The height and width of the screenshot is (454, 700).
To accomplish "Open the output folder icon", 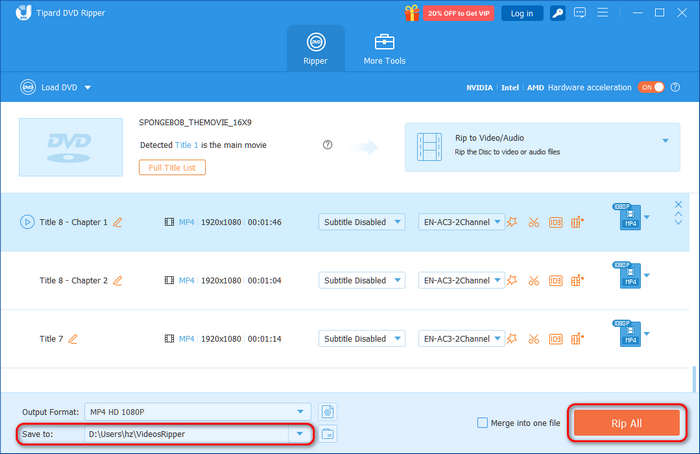I will pos(328,434).
